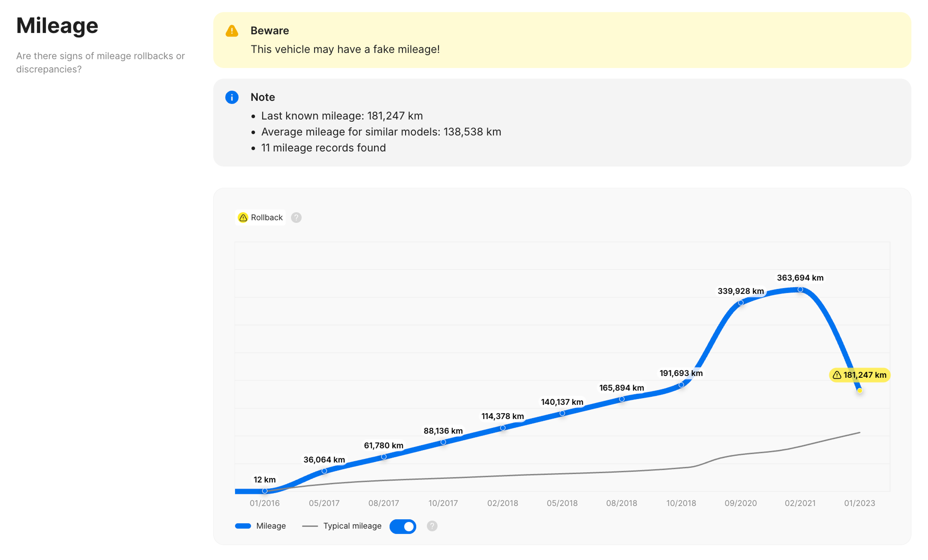
Task: Click the Rollback legend label
Action: [267, 218]
